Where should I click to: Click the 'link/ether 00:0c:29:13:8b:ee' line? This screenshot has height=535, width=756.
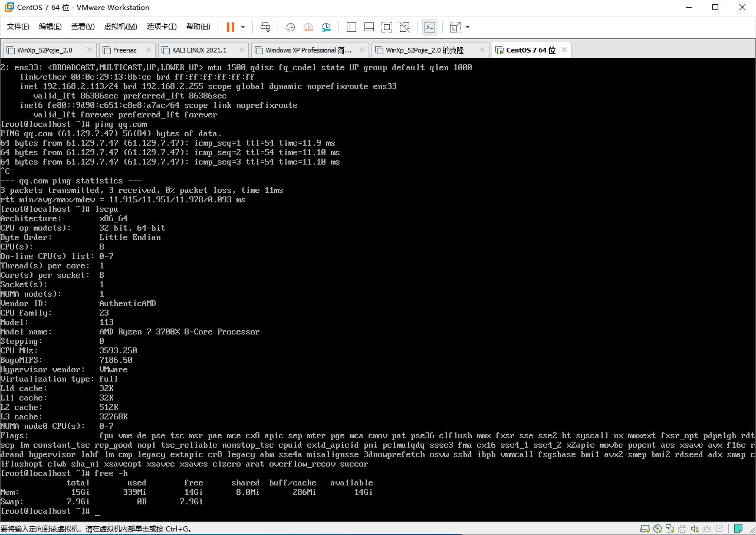pyautogui.click(x=137, y=77)
